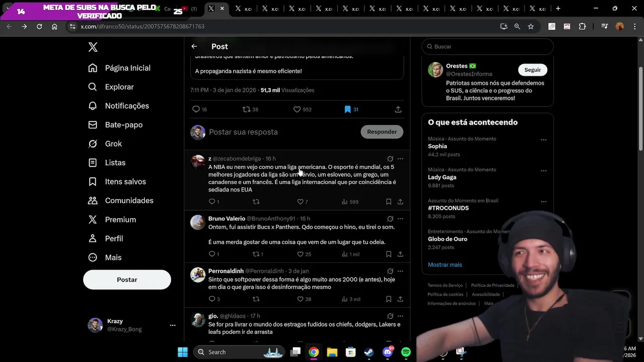Open the main post's reply count (16)
This screenshot has height=362, width=644.
pyautogui.click(x=200, y=109)
